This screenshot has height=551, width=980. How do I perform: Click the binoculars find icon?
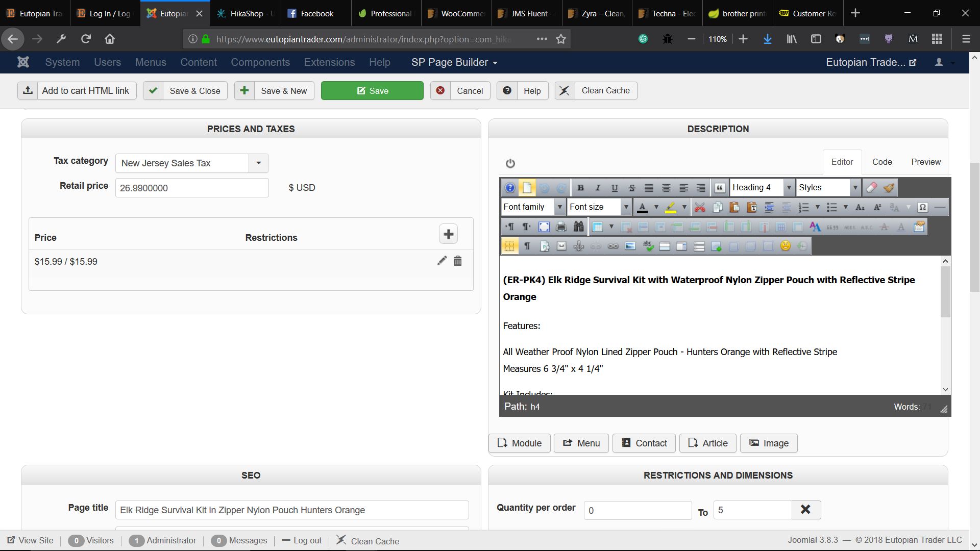point(578,227)
